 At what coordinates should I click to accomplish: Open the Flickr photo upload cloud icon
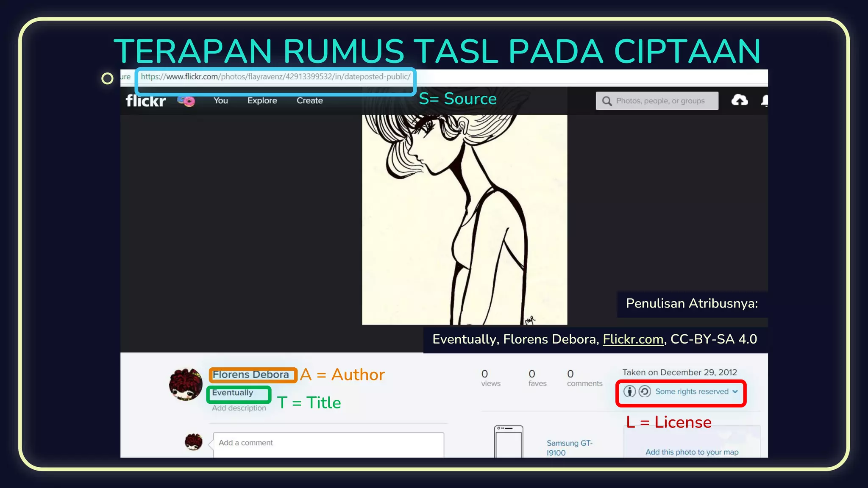[x=740, y=100]
